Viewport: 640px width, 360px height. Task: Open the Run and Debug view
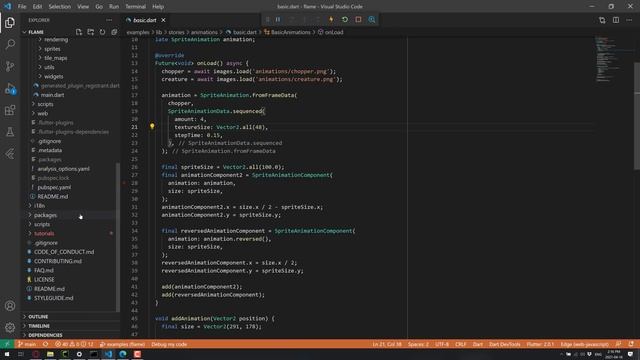(x=10, y=89)
